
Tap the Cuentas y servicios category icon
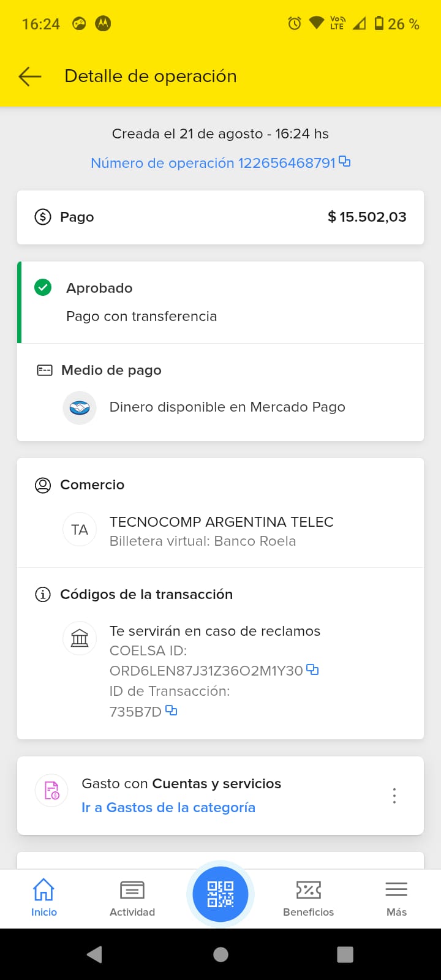point(51,790)
